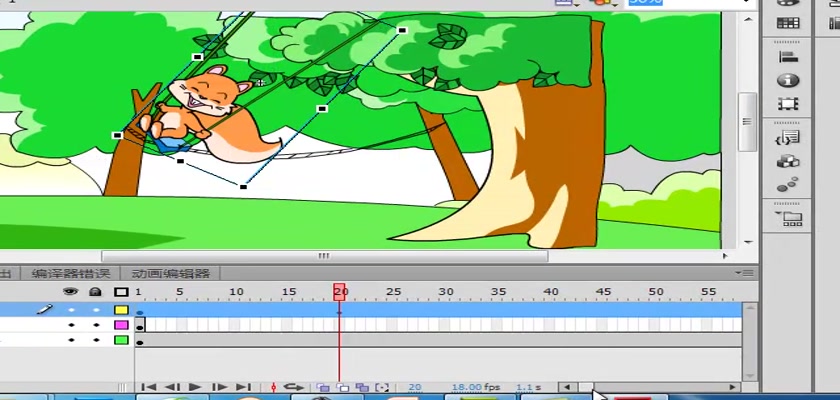Show all layers as outlines via header box
The height and width of the screenshot is (400, 840).
tap(122, 292)
